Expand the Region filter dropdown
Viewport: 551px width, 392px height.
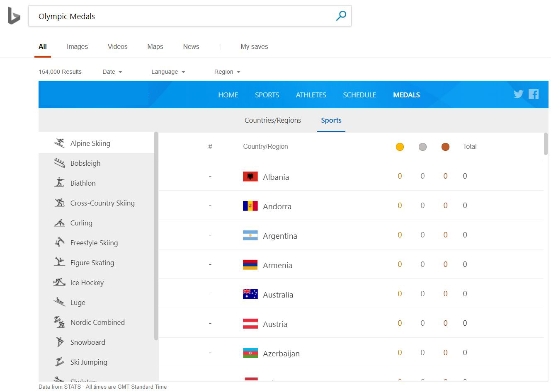(227, 72)
